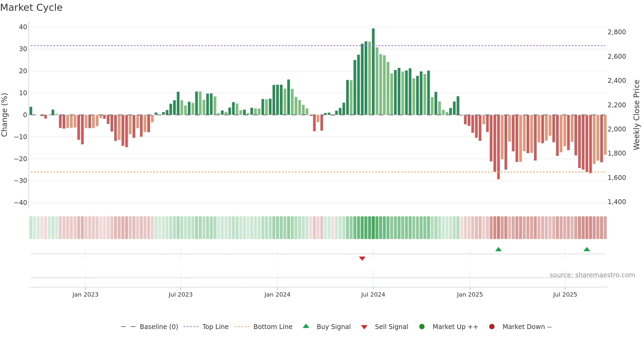Click the Jan 2024 axis label
644x362 pixels.
tap(277, 294)
